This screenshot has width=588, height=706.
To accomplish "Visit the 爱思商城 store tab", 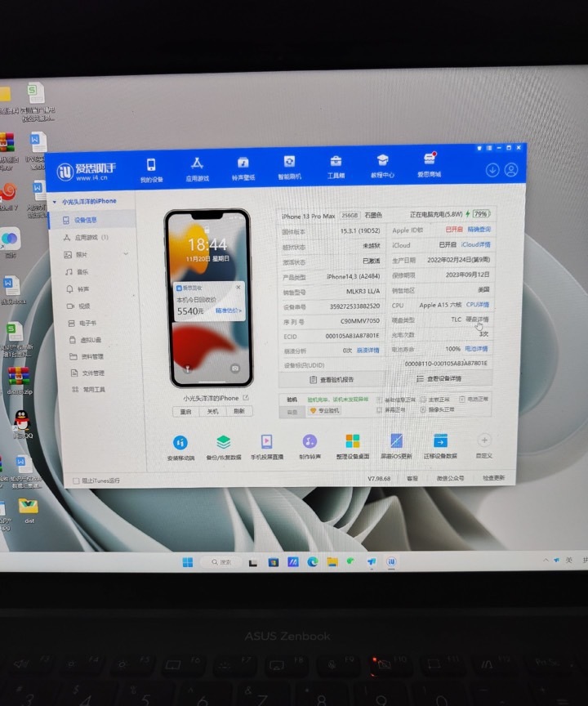I will click(x=430, y=165).
